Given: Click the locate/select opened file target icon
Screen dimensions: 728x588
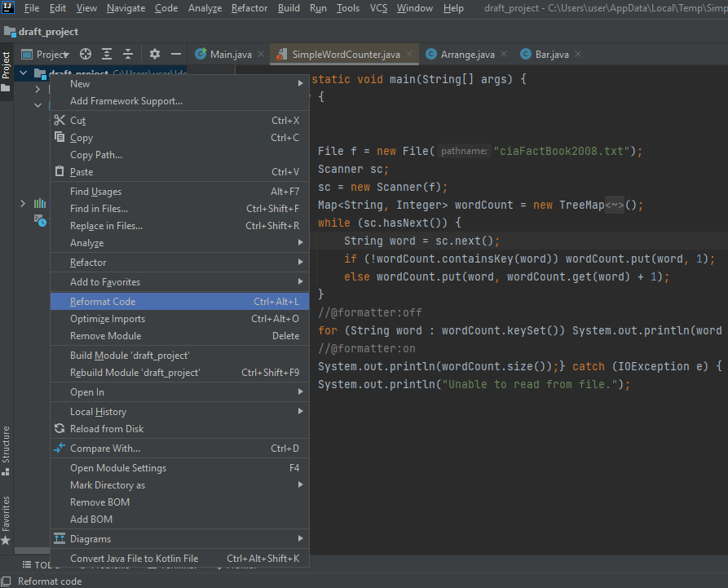Looking at the screenshot, I should point(86,54).
